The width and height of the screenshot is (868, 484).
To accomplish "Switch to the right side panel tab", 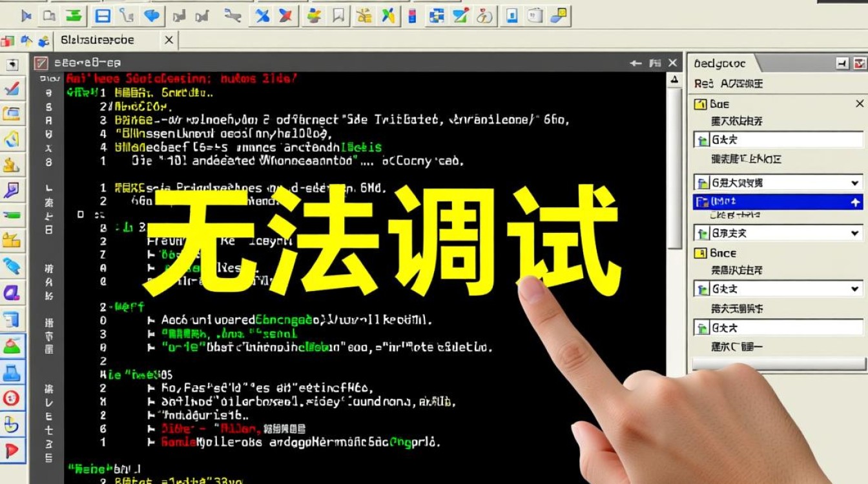I will 720,63.
